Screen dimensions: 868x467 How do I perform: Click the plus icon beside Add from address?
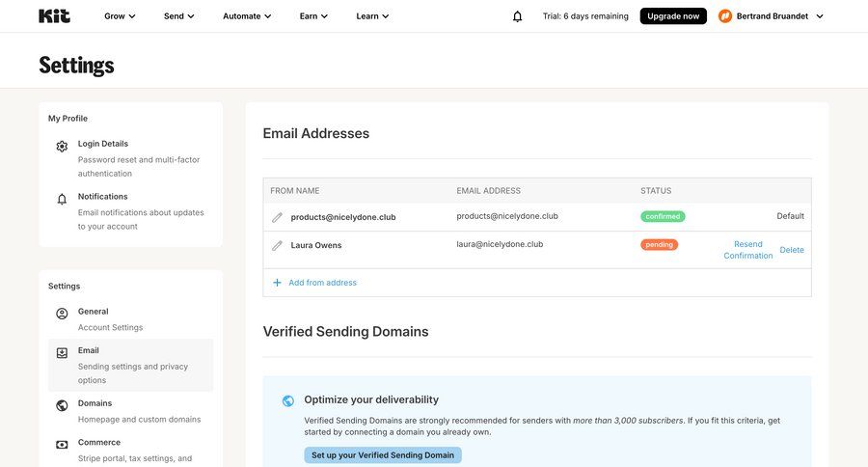click(x=277, y=283)
